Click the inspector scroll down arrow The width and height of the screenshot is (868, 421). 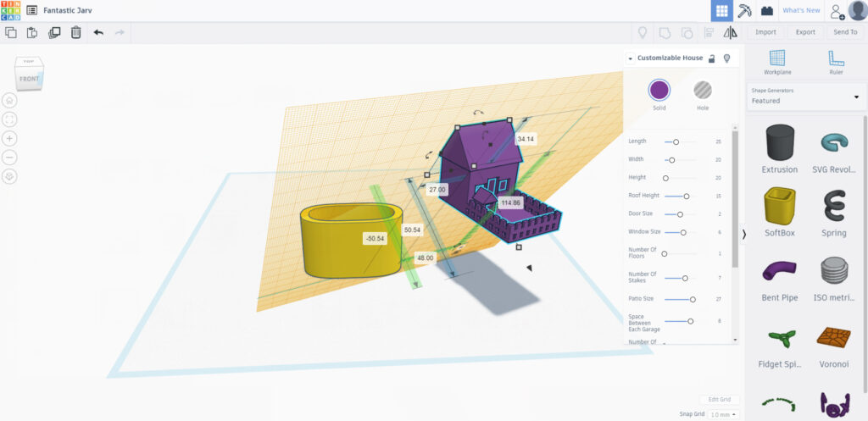pos(735,340)
